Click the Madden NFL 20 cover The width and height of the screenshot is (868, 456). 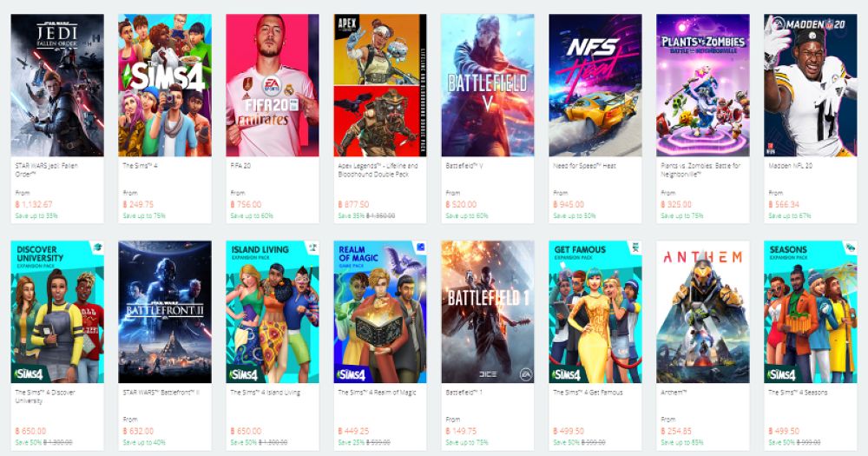pos(811,85)
